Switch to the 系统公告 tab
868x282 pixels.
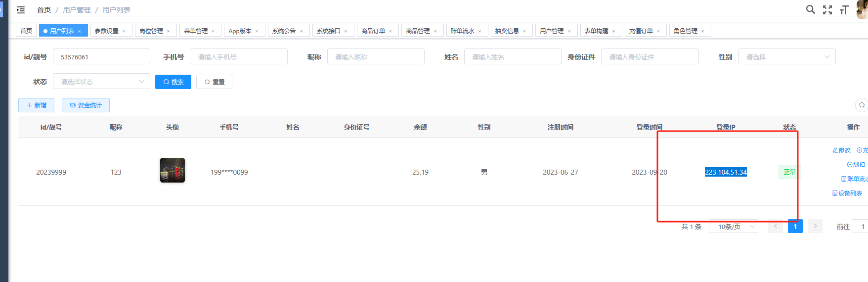[x=284, y=31]
